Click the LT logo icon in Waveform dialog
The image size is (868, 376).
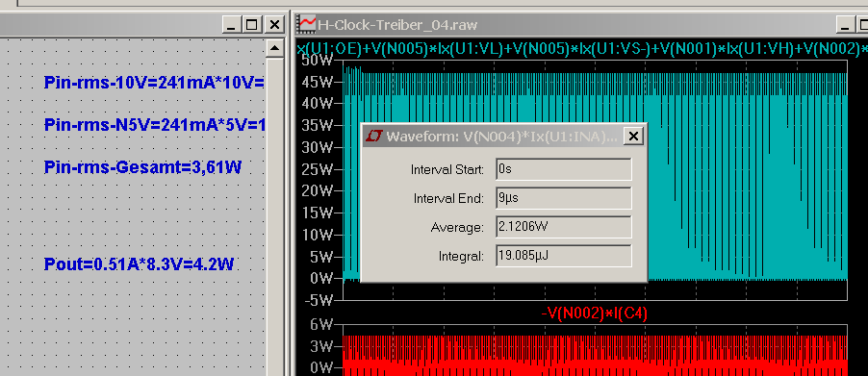coord(375,136)
